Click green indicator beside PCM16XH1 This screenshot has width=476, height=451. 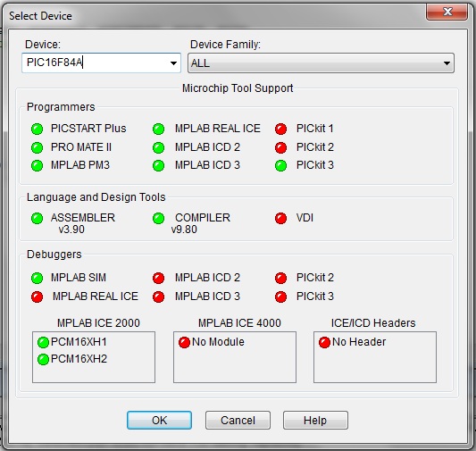(x=43, y=342)
